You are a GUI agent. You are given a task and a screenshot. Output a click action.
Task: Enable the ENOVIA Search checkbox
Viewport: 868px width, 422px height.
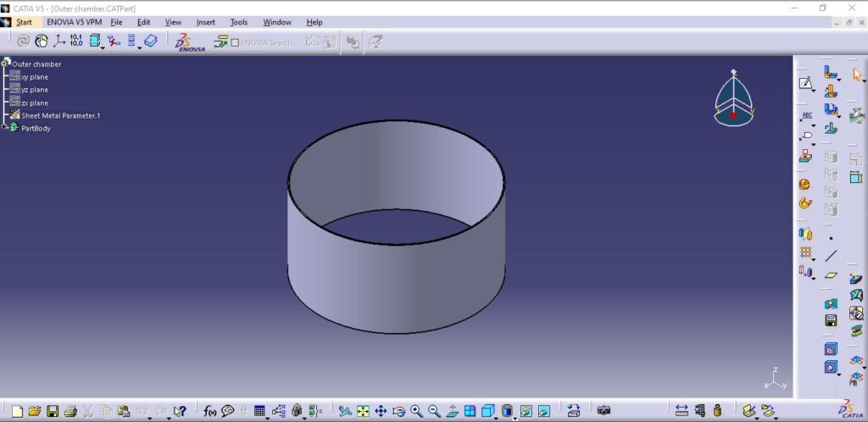coord(235,42)
